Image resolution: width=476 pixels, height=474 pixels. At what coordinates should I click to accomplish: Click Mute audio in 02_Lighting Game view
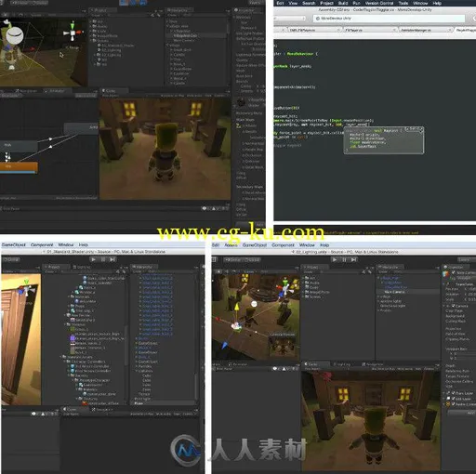tap(405, 369)
